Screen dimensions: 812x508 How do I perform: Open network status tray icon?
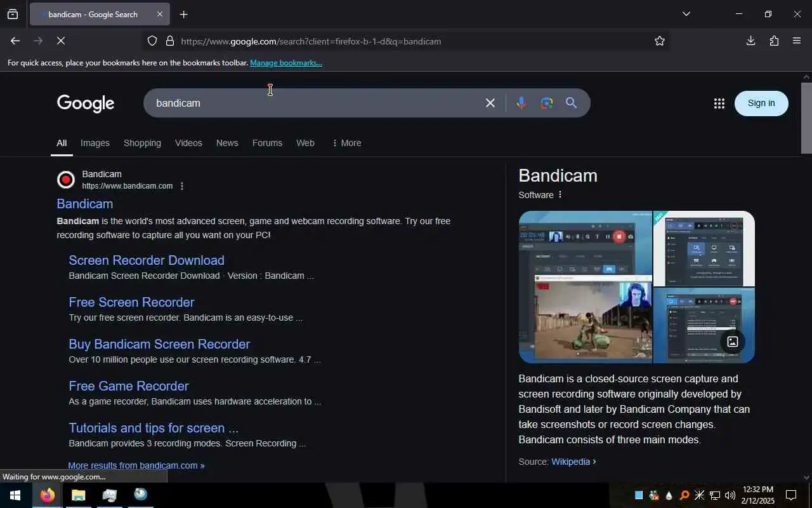pos(715,495)
